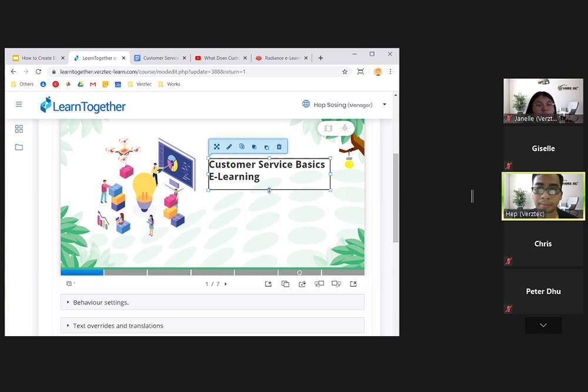
Task: Bookmark this page with the star icon
Action: click(345, 72)
